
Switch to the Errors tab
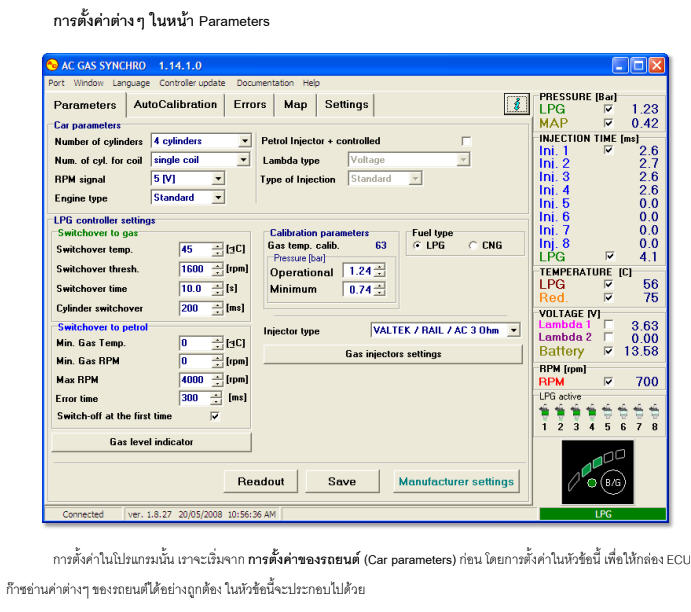250,105
